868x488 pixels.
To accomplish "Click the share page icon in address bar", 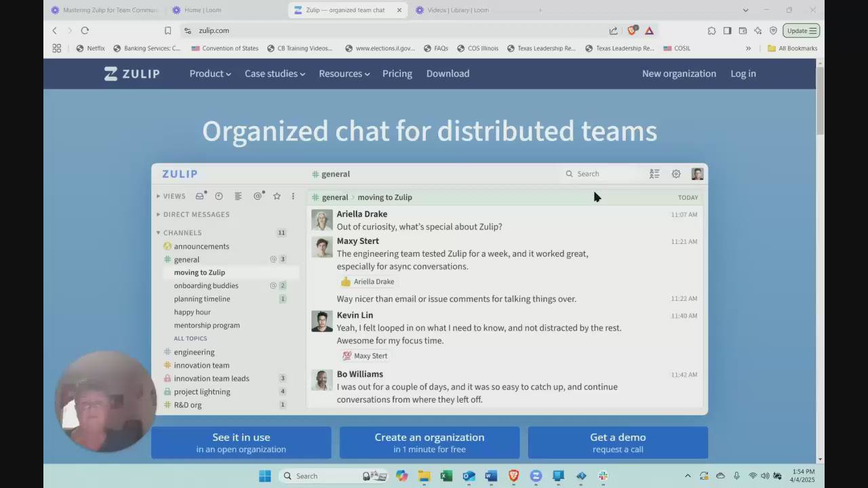I will click(614, 30).
